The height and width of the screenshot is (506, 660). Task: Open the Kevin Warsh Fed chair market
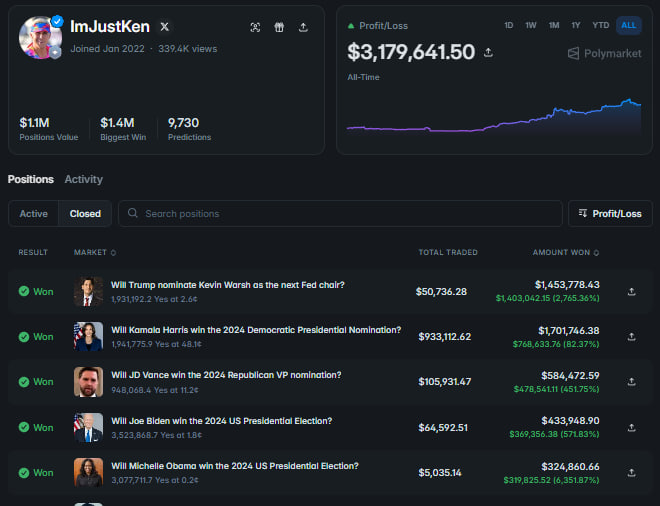pyautogui.click(x=228, y=285)
